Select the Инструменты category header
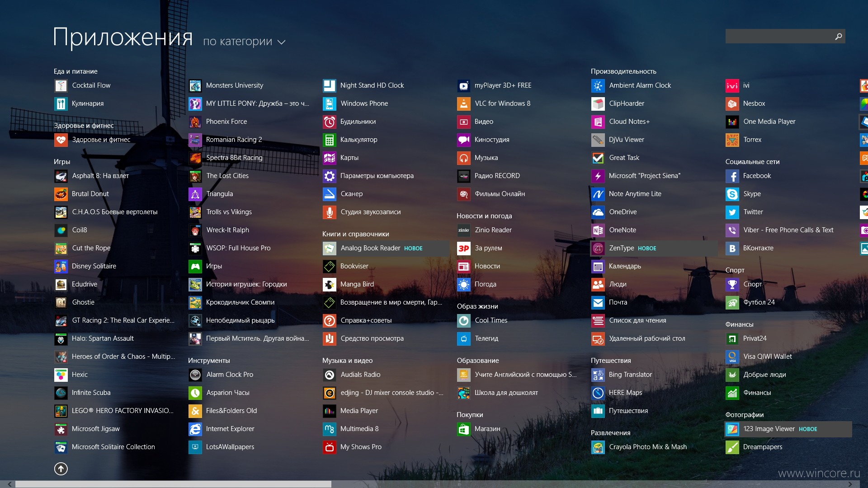 point(209,360)
